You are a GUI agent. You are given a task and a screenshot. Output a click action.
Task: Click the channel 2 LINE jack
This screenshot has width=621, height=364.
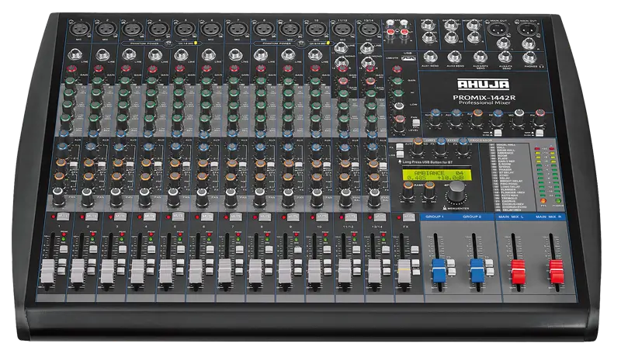click(x=102, y=54)
